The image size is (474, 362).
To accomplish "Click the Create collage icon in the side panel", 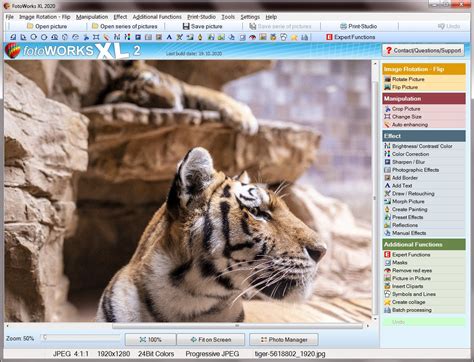I will 387,302.
